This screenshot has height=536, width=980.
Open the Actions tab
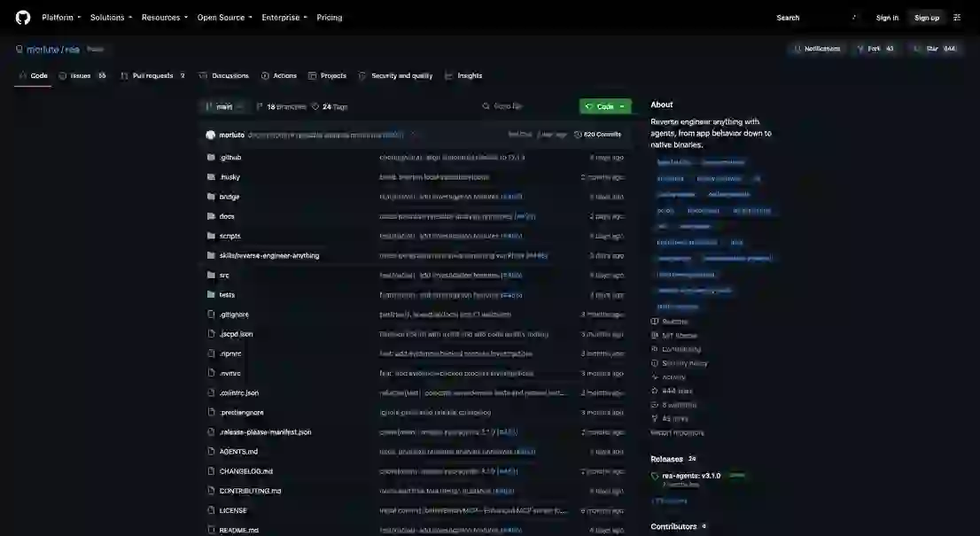(x=279, y=75)
